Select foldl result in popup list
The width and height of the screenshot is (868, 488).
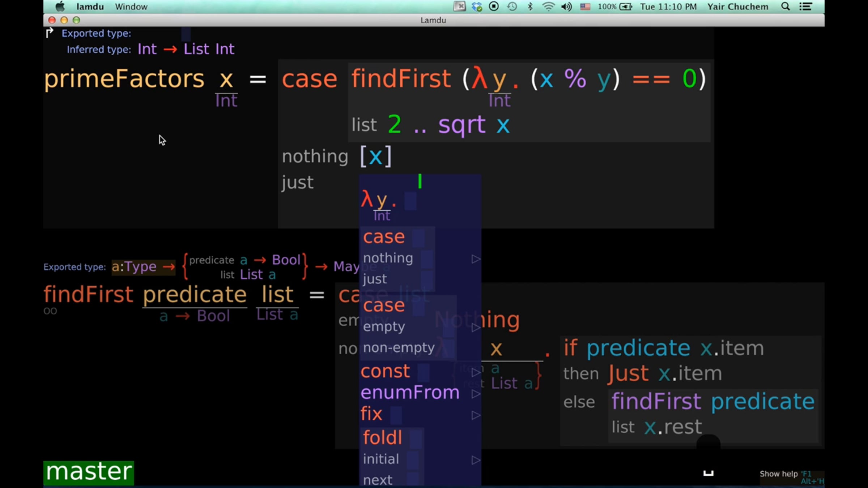(382, 437)
